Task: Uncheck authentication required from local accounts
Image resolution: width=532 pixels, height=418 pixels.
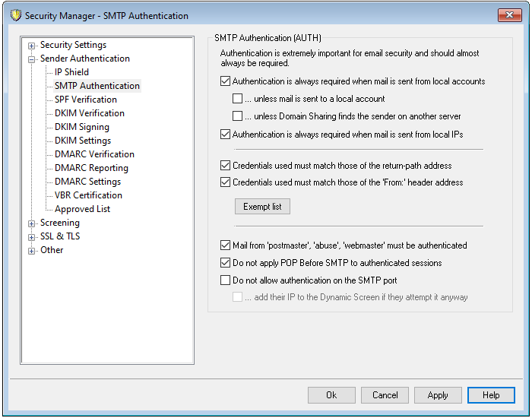Action: pyautogui.click(x=225, y=81)
